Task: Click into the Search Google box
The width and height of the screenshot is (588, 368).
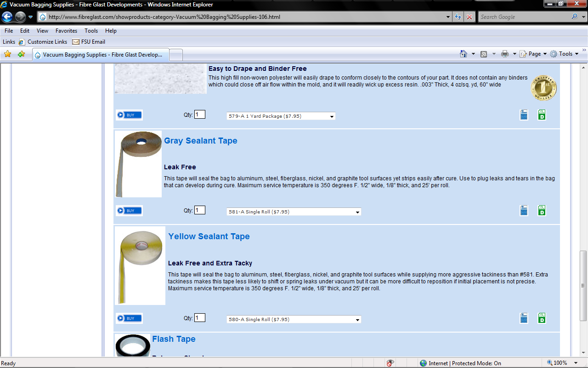Action: (523, 17)
